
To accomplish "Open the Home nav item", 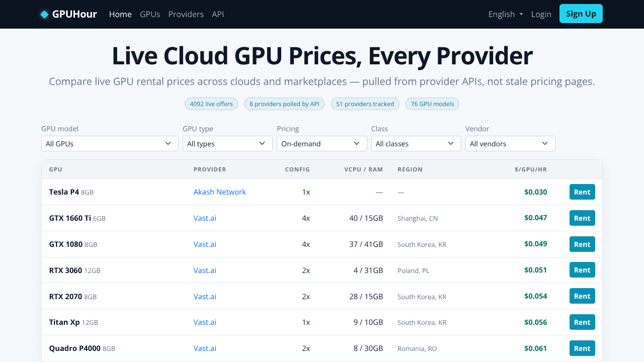I will coord(120,14).
